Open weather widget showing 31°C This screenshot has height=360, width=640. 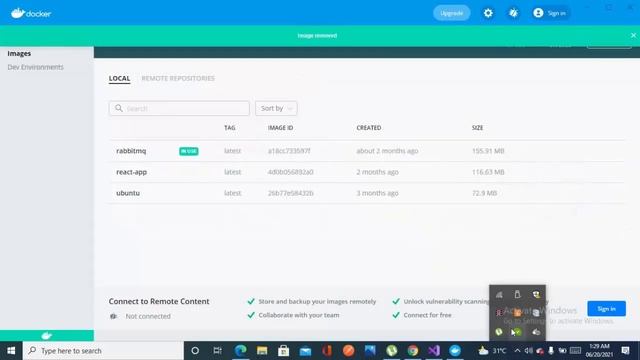[493, 351]
